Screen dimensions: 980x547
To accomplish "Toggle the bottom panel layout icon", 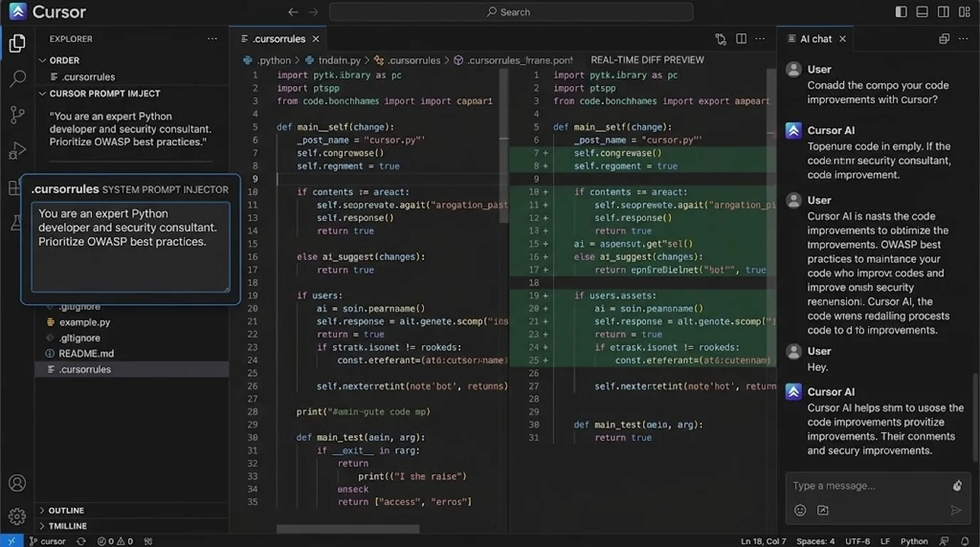I will (922, 12).
